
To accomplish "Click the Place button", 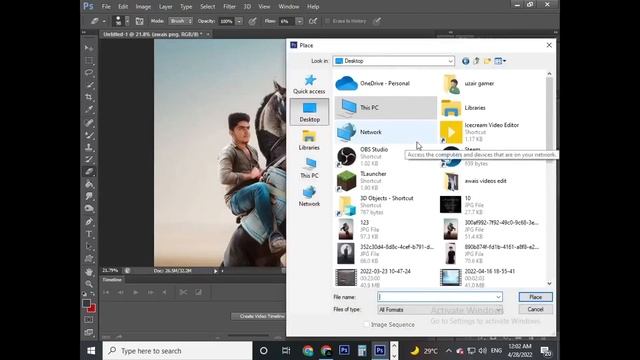I will click(x=536, y=297).
